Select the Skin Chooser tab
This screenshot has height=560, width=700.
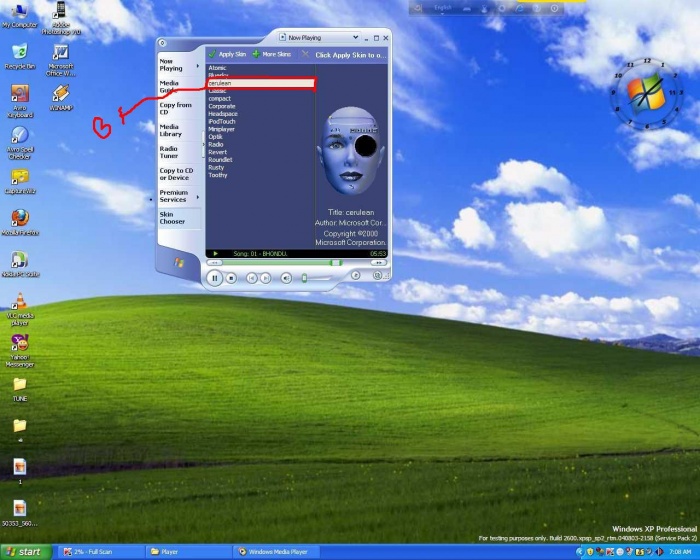click(x=172, y=217)
